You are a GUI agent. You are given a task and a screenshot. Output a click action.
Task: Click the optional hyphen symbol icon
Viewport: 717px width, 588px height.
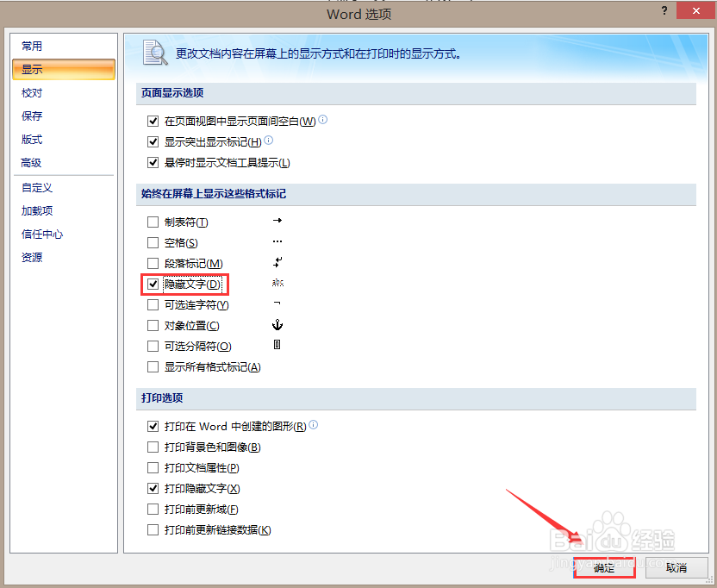pyautogui.click(x=277, y=303)
